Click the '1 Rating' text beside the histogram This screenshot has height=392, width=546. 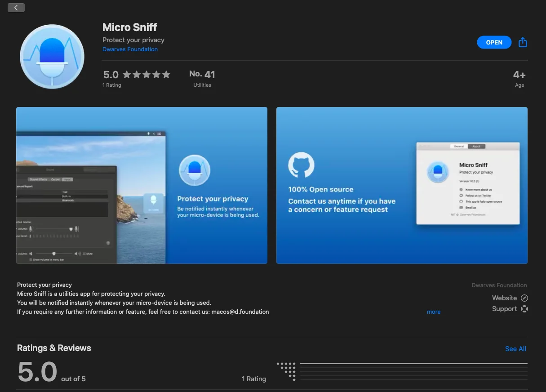(254, 379)
